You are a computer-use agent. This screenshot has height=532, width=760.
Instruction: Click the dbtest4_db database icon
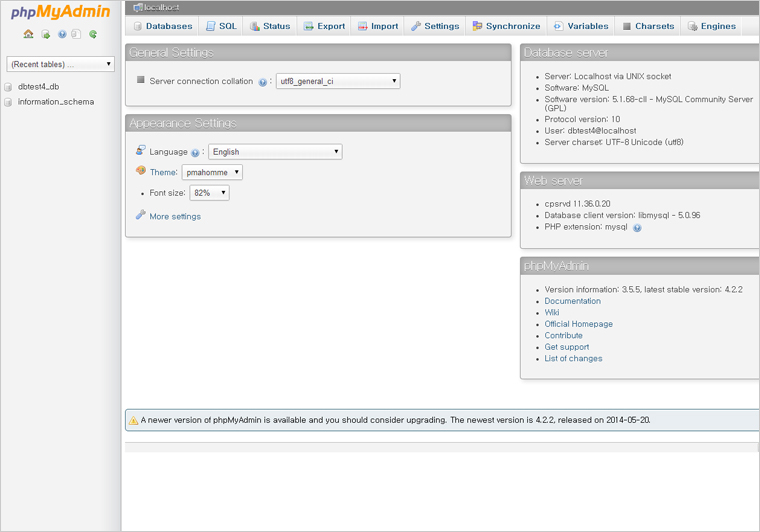[9, 87]
